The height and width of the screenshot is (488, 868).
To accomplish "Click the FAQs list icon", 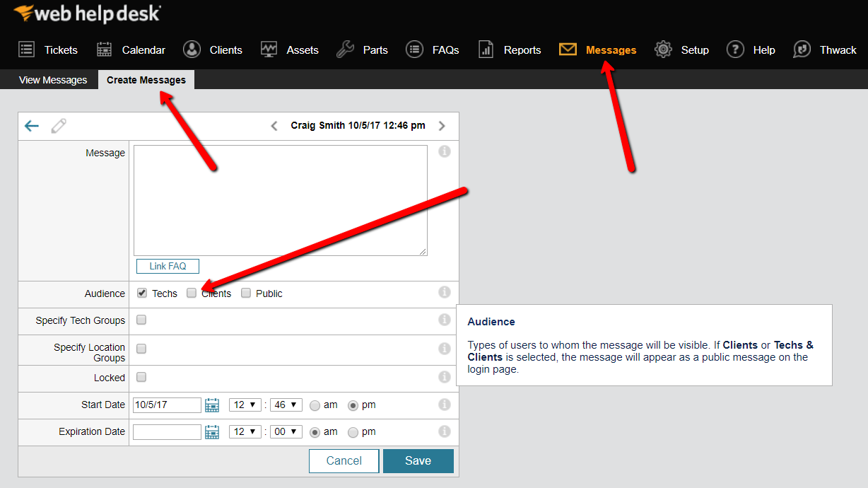I will point(414,50).
